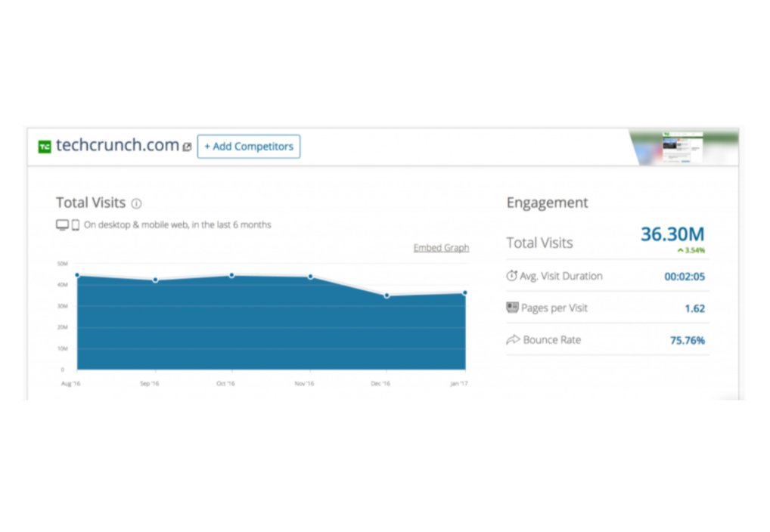
Task: Click the Pages per Visit label
Action: coord(554,308)
